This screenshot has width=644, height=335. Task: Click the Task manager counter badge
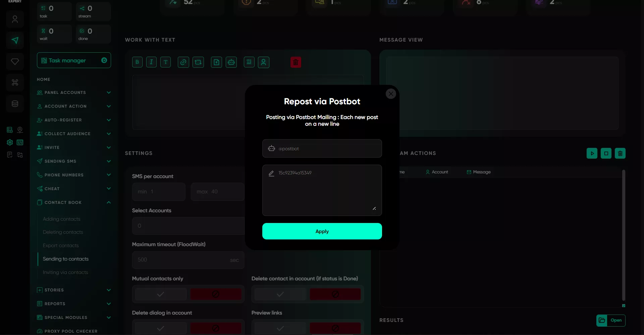[104, 60]
